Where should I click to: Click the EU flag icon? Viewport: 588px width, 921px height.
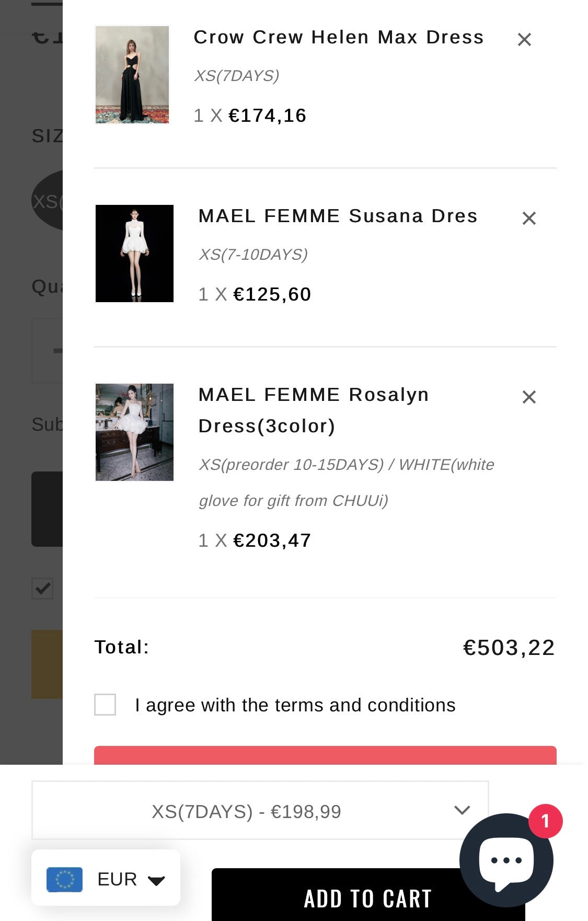pyautogui.click(x=64, y=879)
